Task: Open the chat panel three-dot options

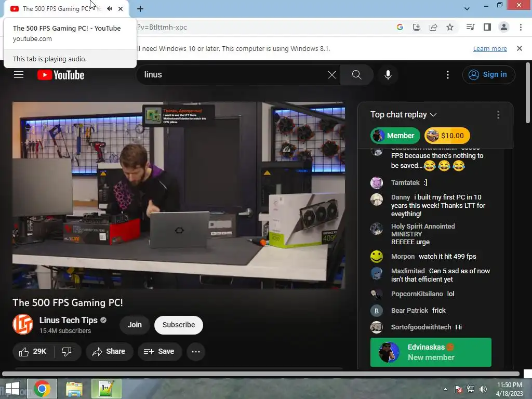Action: (498, 115)
